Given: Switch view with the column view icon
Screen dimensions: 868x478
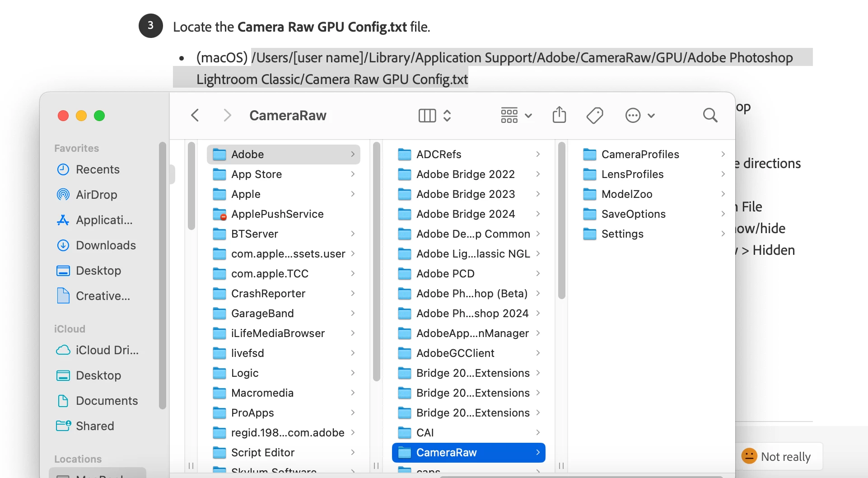Looking at the screenshot, I should point(427,116).
